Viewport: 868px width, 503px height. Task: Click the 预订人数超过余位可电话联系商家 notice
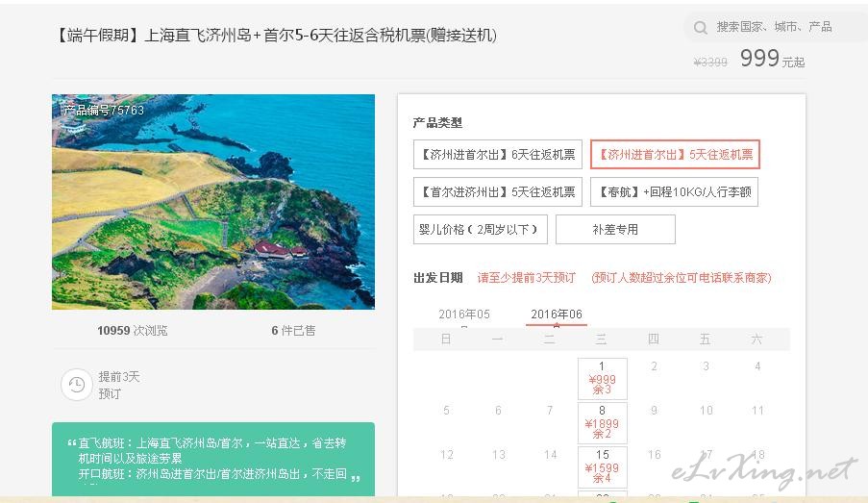tap(682, 278)
